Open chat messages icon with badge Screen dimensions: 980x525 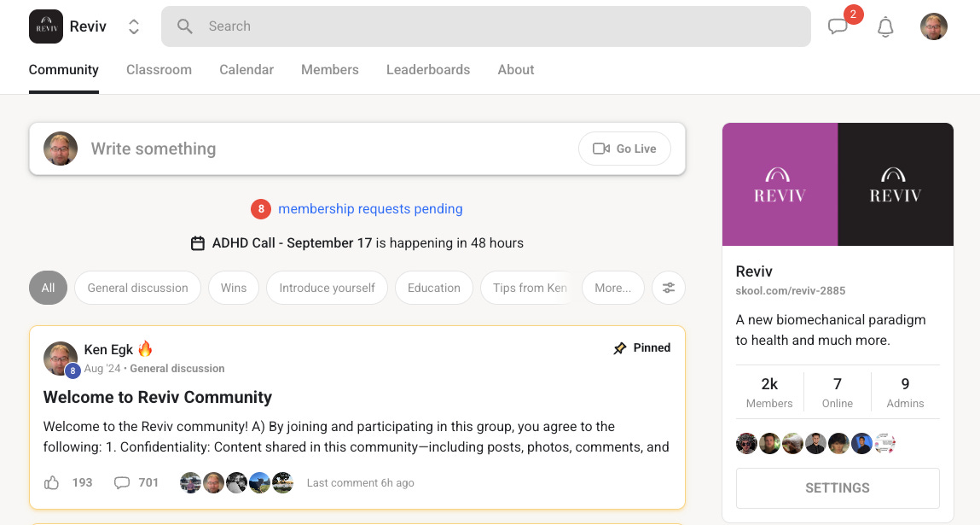coord(838,26)
